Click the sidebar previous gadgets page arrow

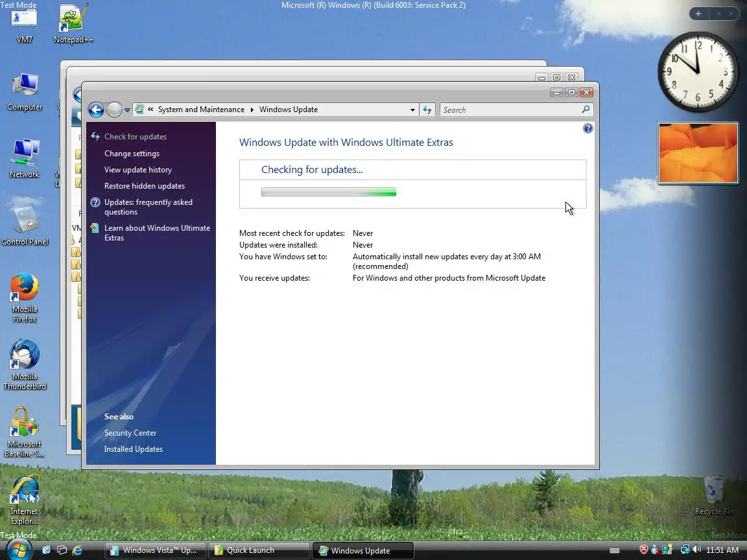(719, 14)
